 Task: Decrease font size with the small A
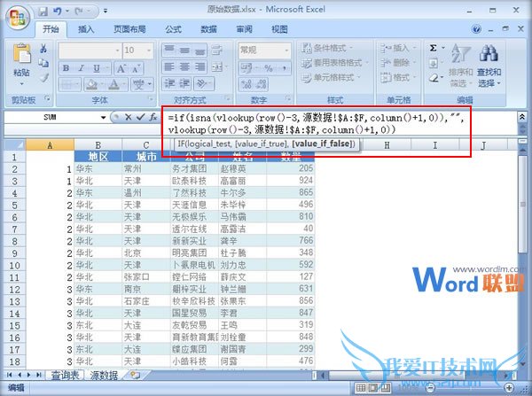(x=136, y=69)
